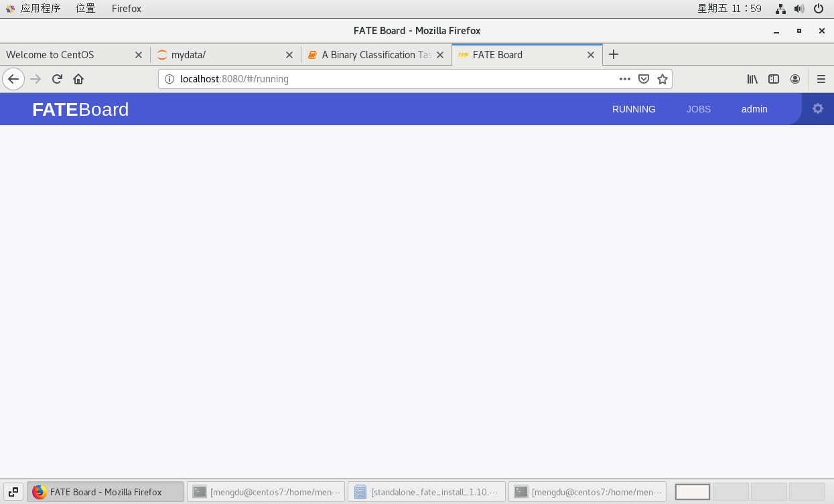Open the network status icon
Viewport: 834px width, 504px height.
click(780, 9)
